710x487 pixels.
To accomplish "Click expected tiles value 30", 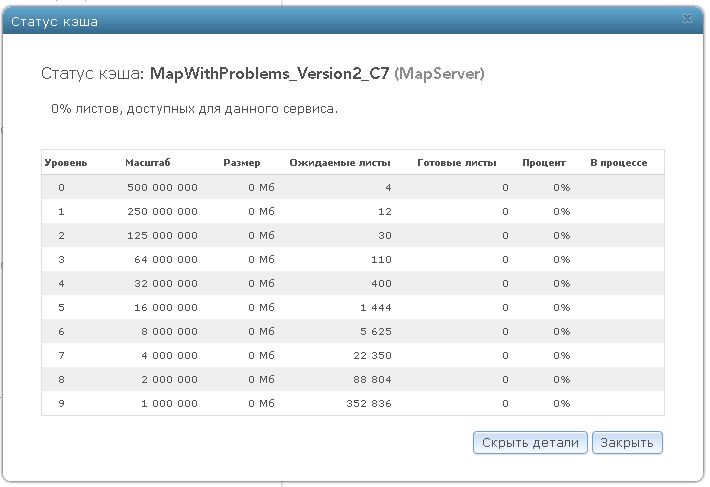I will click(x=385, y=235).
